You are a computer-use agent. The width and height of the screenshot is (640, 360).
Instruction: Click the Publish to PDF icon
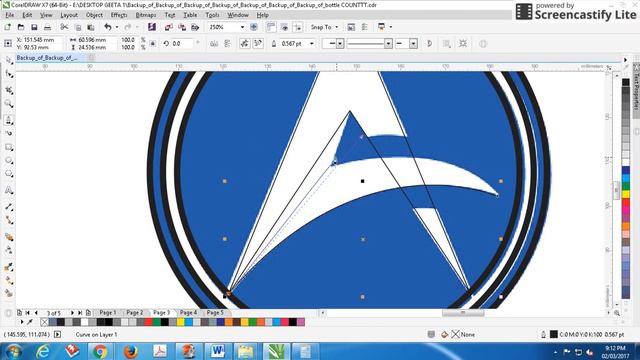coord(196,27)
